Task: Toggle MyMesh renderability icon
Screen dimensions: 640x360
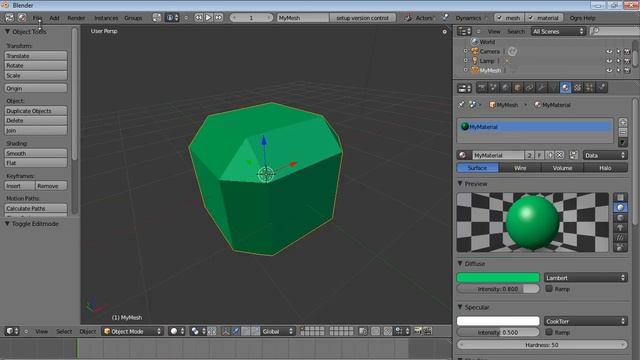Action: click(x=627, y=70)
